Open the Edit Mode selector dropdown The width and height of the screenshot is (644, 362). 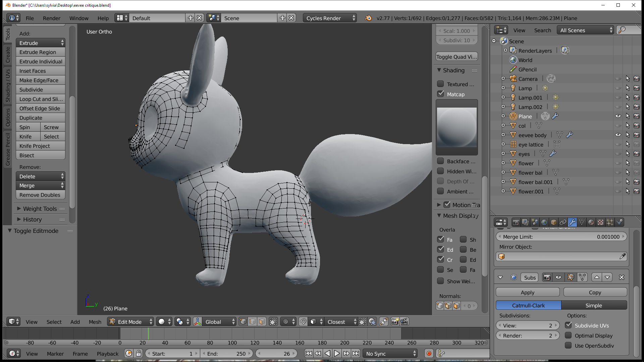pos(130,322)
